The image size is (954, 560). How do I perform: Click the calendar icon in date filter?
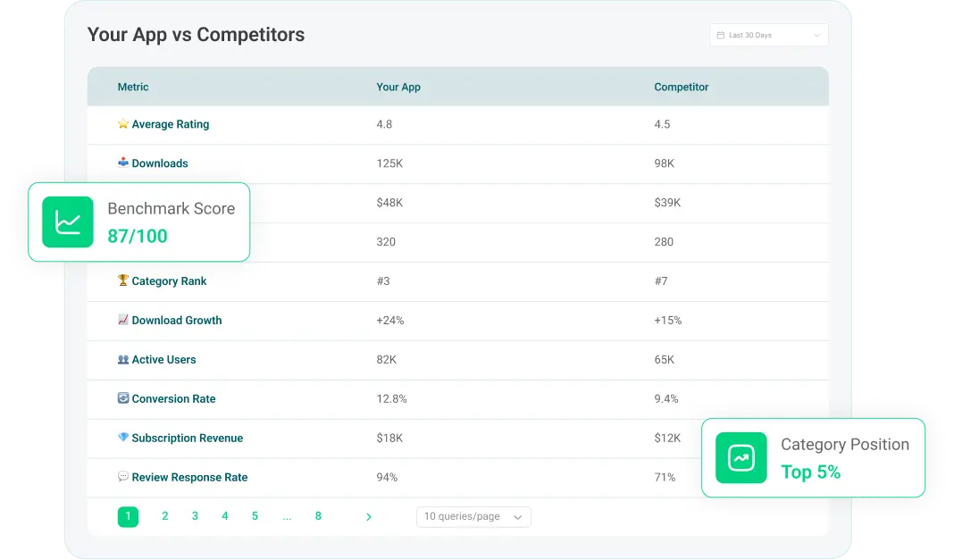point(720,35)
